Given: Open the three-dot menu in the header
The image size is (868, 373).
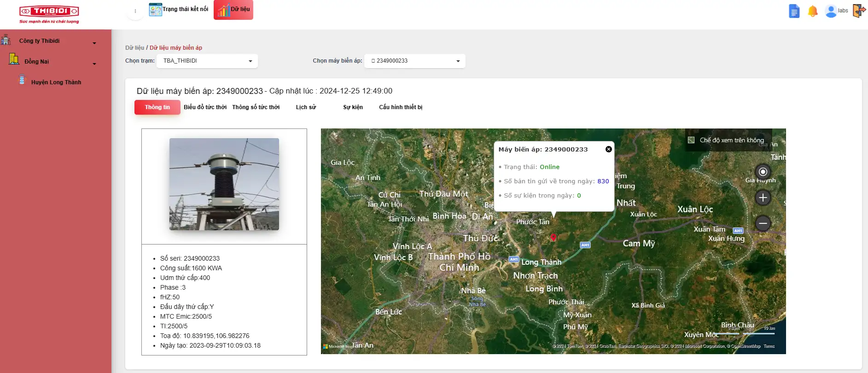Looking at the screenshot, I should click(135, 11).
